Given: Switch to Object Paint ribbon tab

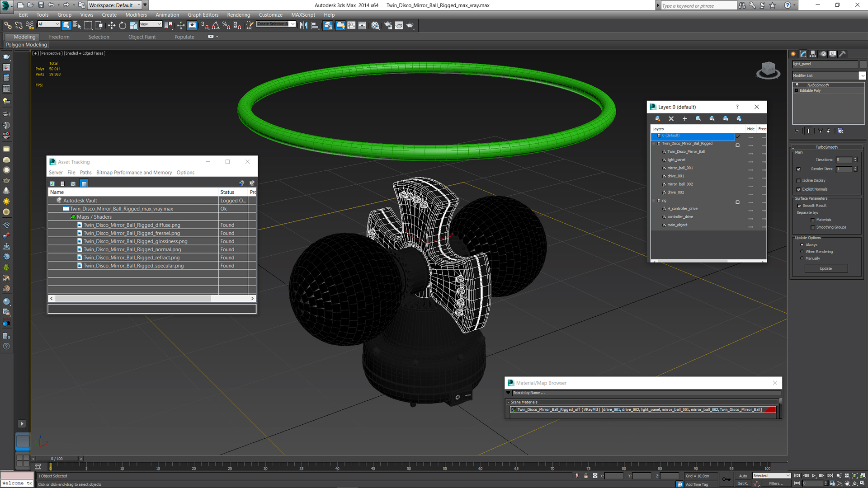Looking at the screenshot, I should pyautogui.click(x=142, y=37).
